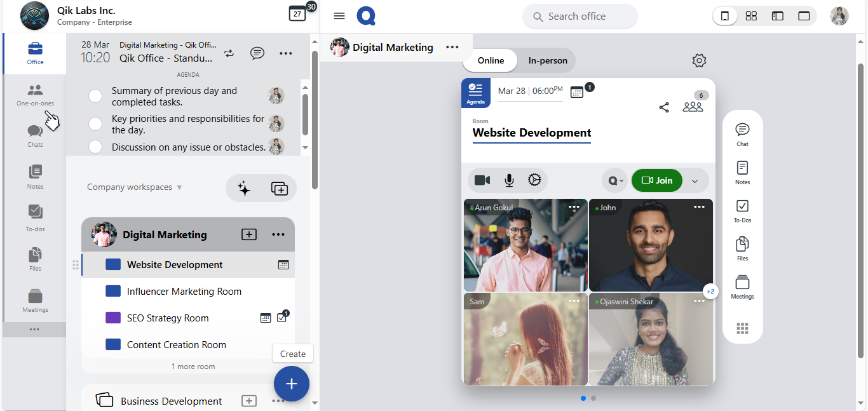Expand the '1 more room' list
Screen dimensions: 868x411
tap(193, 367)
